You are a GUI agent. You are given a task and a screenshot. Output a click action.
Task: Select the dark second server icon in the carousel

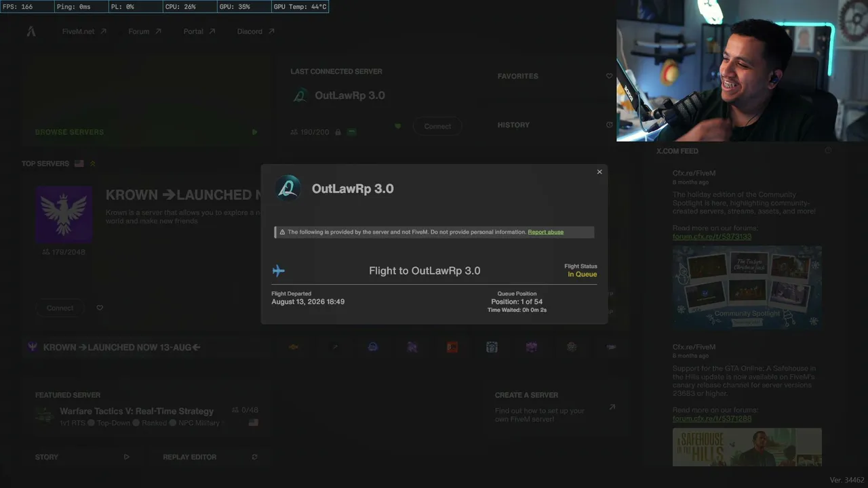334,347
